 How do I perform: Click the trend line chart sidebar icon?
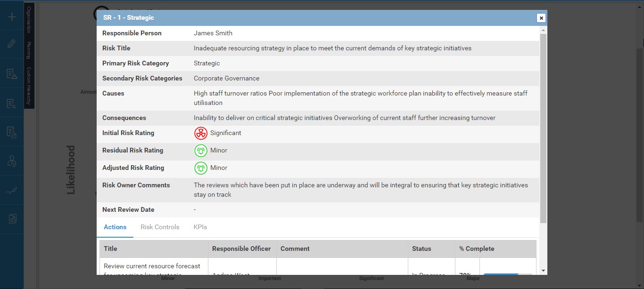tap(12, 191)
